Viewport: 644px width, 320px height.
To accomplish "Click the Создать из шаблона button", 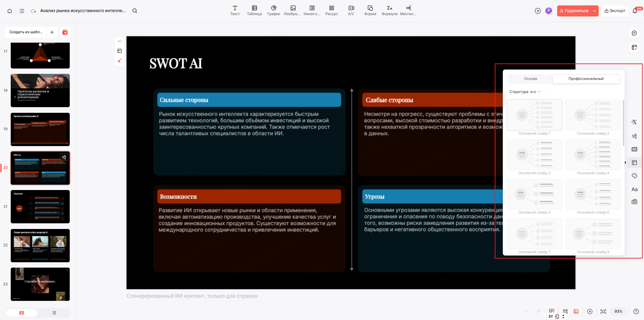I will click(26, 32).
